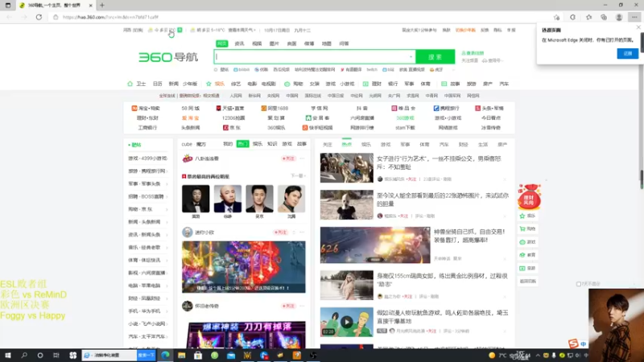Click the Edge profile avatar icon
This screenshot has width=644, height=362.
tap(619, 17)
